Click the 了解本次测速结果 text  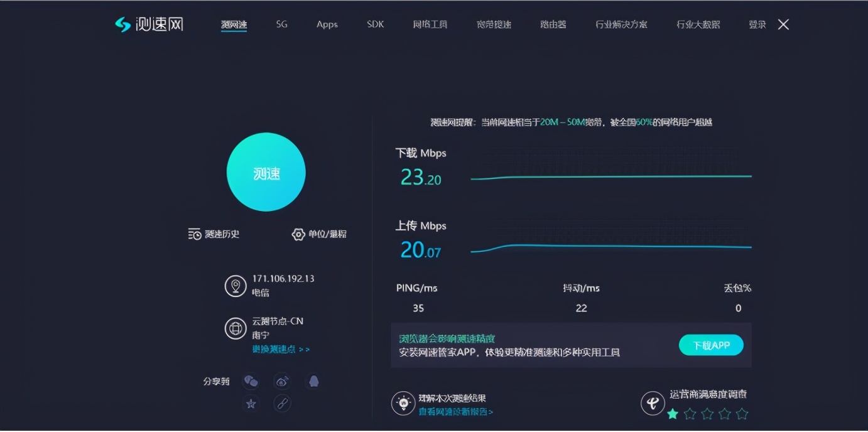click(x=452, y=398)
